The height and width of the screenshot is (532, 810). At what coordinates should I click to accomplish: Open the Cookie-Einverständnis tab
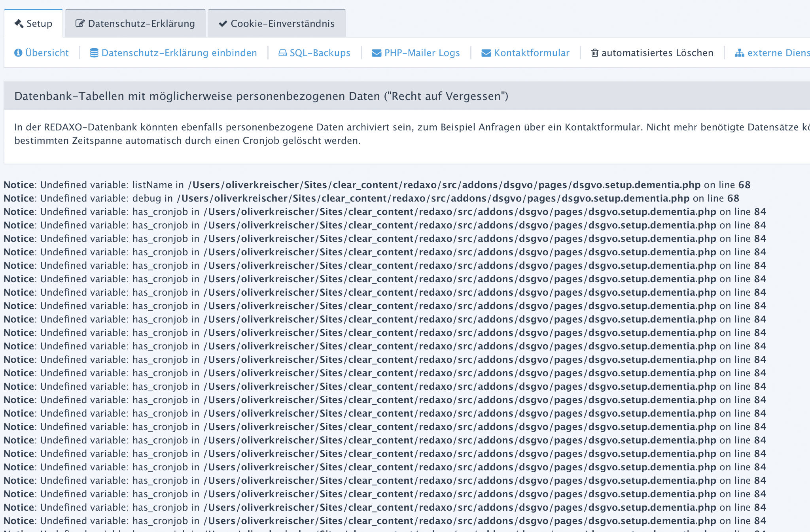click(282, 24)
